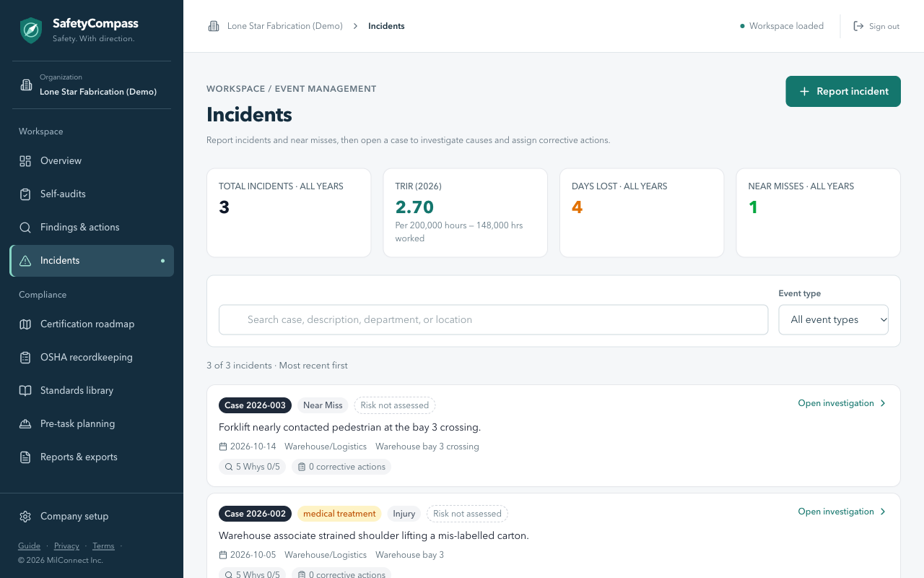Click the 5 Whys 0/5 chip for Case 2026-003
This screenshot has height=578, width=924.
(252, 467)
